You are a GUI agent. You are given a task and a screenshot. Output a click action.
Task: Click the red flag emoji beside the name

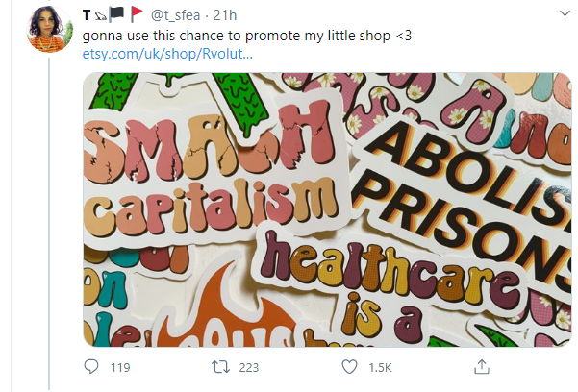click(x=138, y=15)
